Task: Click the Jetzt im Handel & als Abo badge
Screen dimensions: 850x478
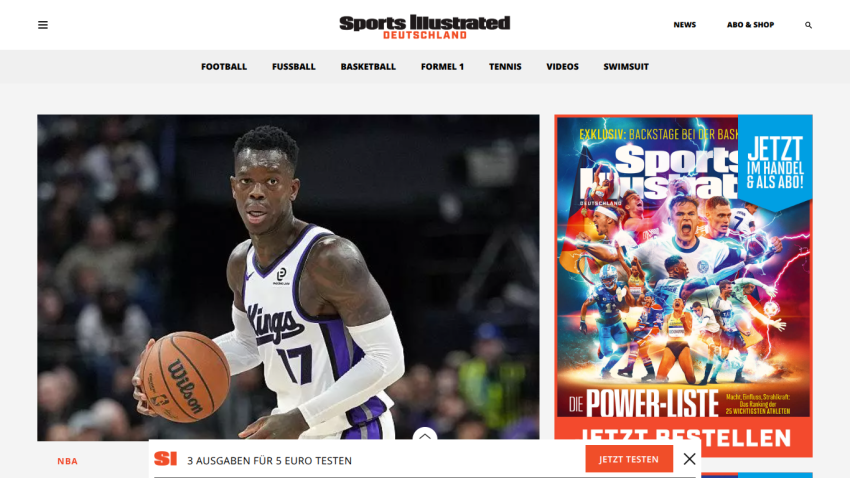Action: 775,163
